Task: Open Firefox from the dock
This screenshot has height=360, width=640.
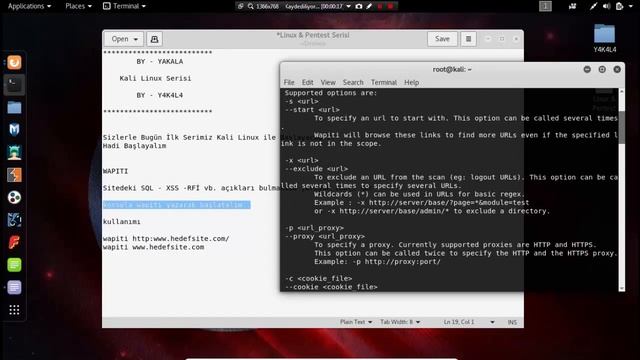Action: point(14,62)
